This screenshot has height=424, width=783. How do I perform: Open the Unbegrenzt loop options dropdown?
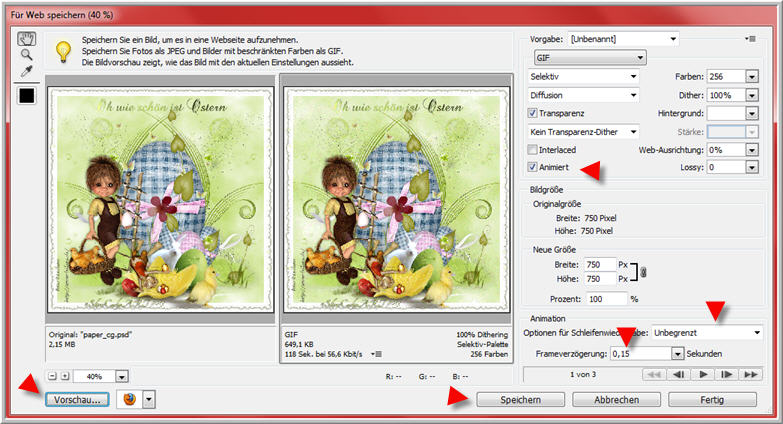pos(707,333)
